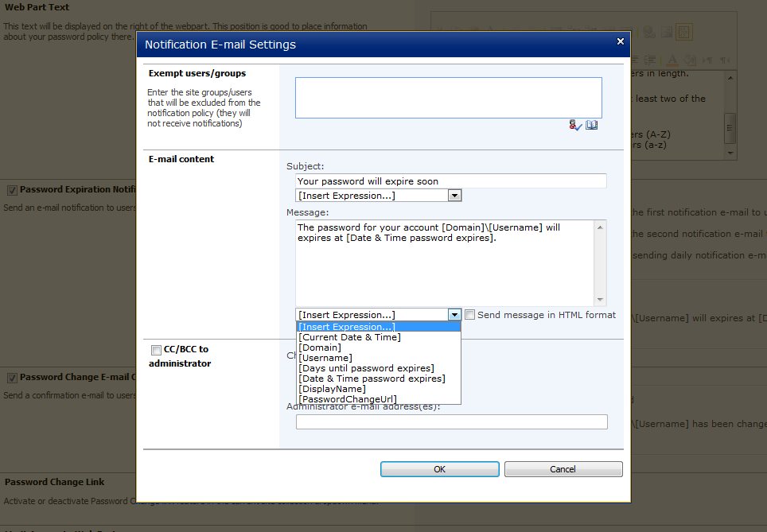Click into the Subject text field

(x=450, y=181)
